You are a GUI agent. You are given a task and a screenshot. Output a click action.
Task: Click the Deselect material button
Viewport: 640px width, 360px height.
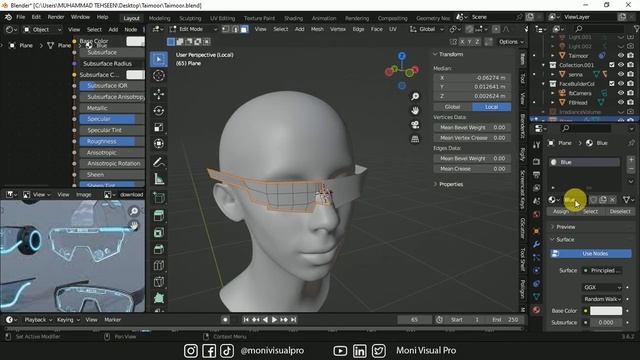click(x=620, y=211)
